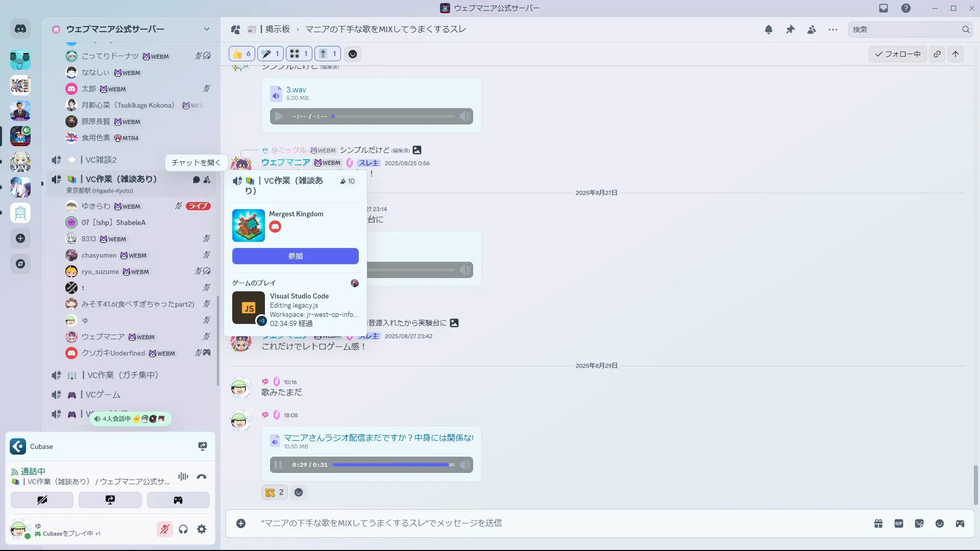
Task: Show pinned messages with pin icon
Action: click(790, 30)
